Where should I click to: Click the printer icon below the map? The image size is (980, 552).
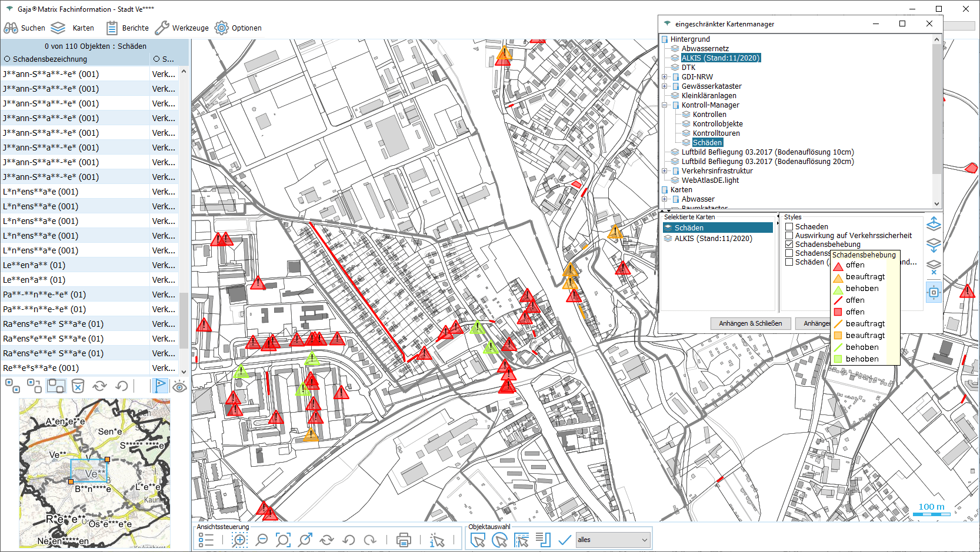click(x=404, y=540)
